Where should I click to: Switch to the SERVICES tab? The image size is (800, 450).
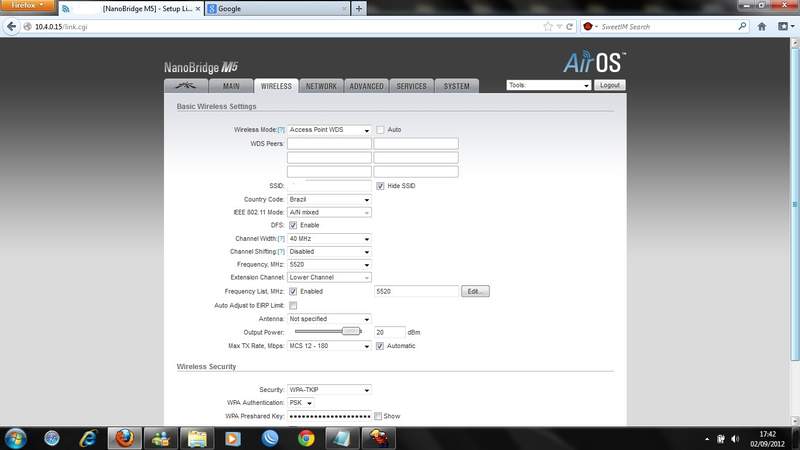[x=411, y=86]
